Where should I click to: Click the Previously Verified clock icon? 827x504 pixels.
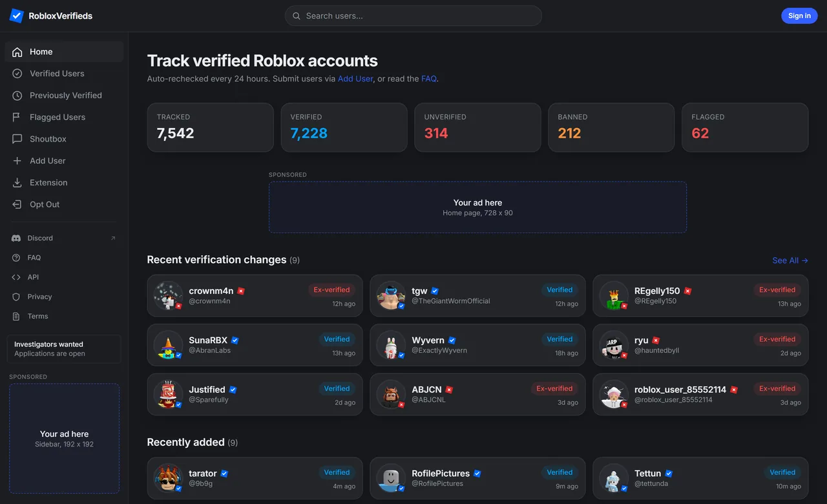[x=17, y=96]
